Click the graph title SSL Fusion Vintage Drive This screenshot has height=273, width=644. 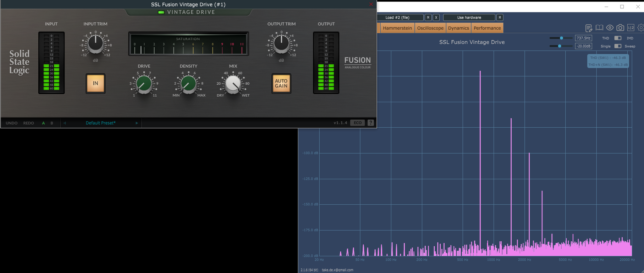point(472,42)
